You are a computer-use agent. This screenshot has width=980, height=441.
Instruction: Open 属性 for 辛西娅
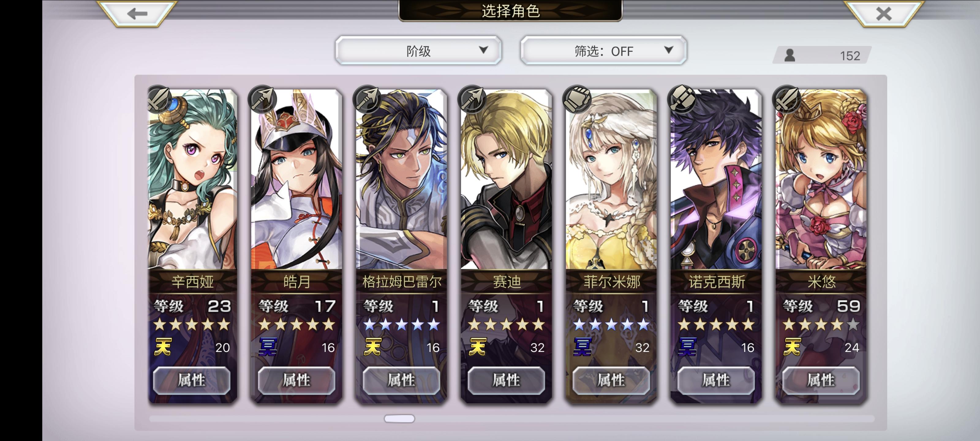point(192,380)
